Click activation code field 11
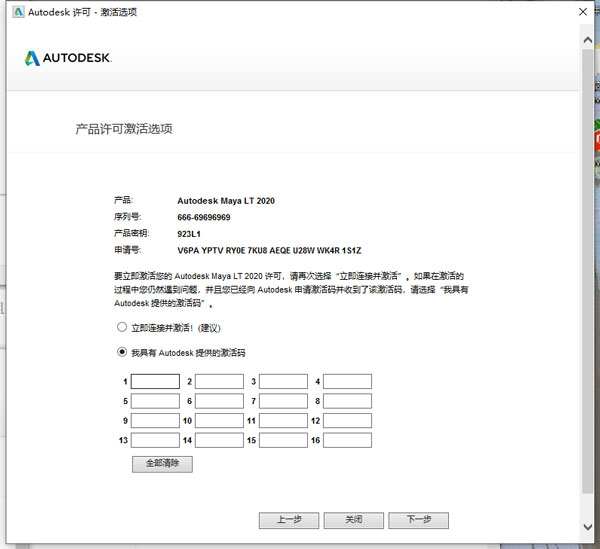The width and height of the screenshot is (600, 549). tap(283, 420)
